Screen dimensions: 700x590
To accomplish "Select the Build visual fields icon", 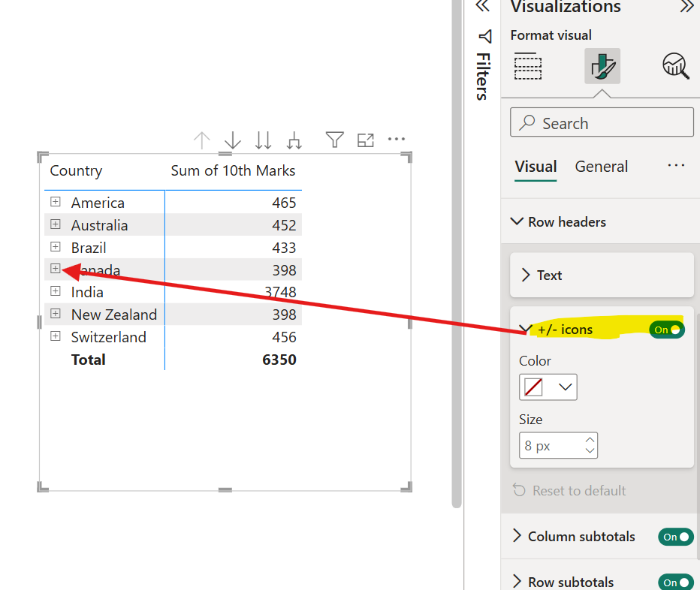I will pos(528,67).
